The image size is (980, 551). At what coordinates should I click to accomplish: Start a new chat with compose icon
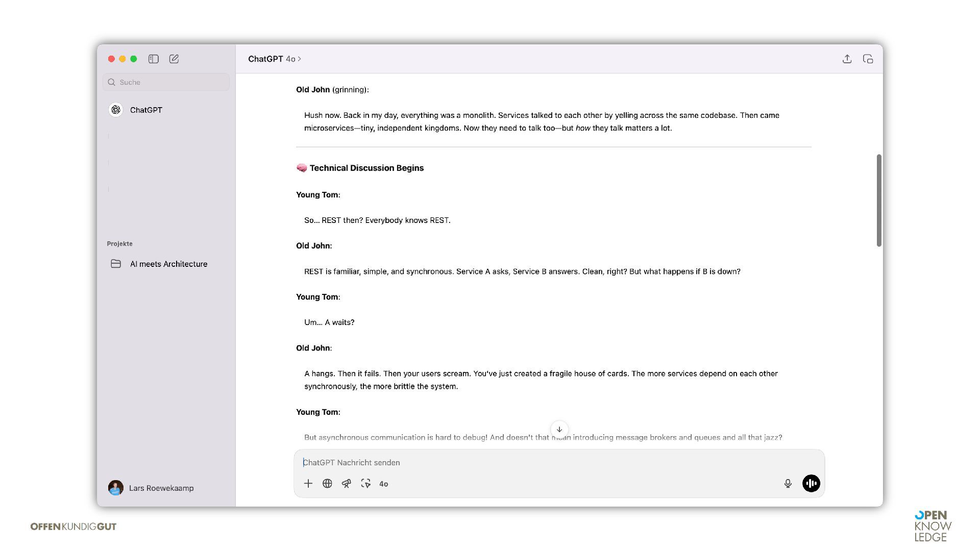pyautogui.click(x=174, y=59)
